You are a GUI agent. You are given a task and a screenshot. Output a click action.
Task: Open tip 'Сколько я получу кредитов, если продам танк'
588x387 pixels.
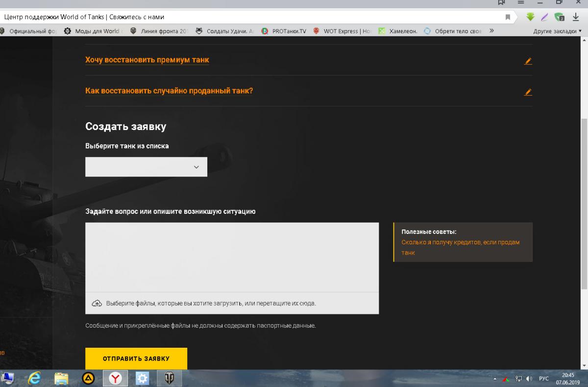click(x=461, y=247)
